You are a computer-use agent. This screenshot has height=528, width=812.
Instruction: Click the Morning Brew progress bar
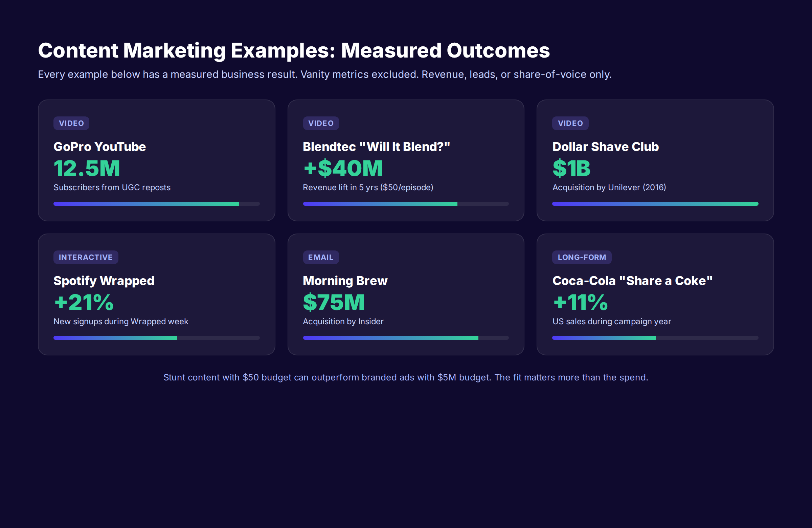click(x=406, y=338)
